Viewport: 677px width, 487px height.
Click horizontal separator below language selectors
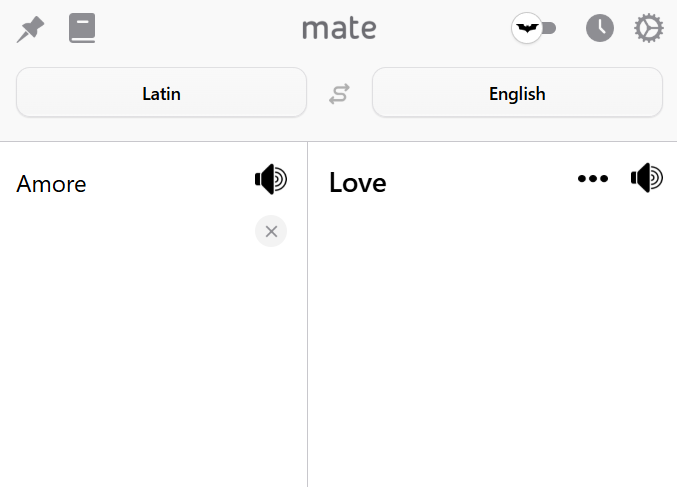338,141
